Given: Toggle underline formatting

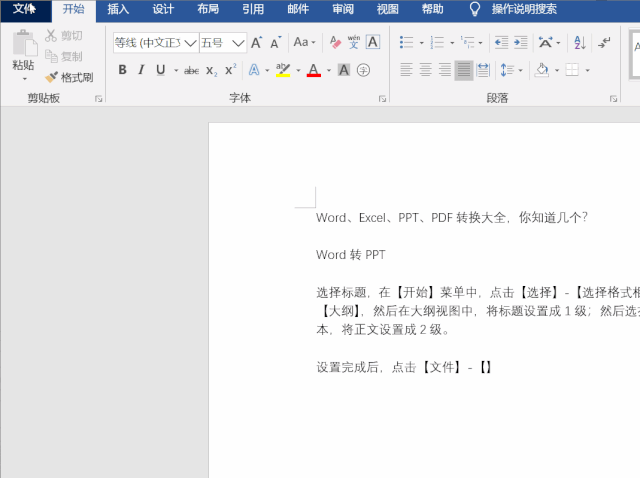Looking at the screenshot, I should tap(161, 70).
